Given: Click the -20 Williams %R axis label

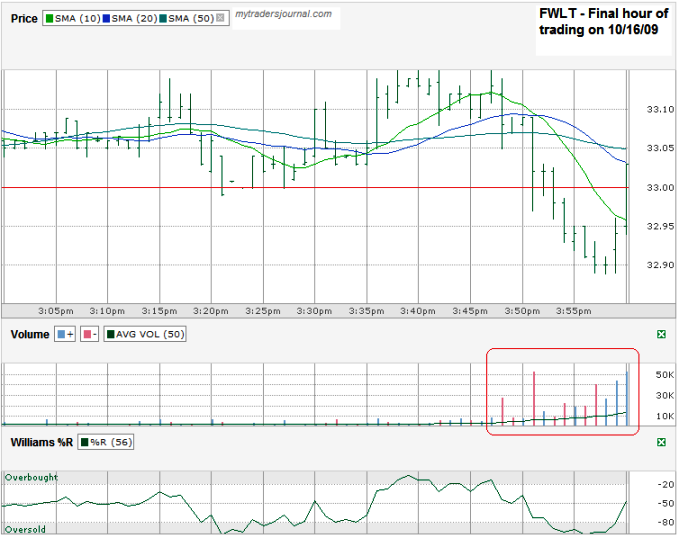Looking at the screenshot, I should tap(666, 484).
